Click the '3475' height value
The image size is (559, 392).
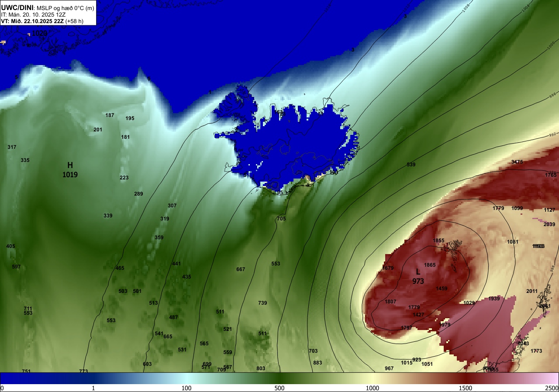[517, 162]
